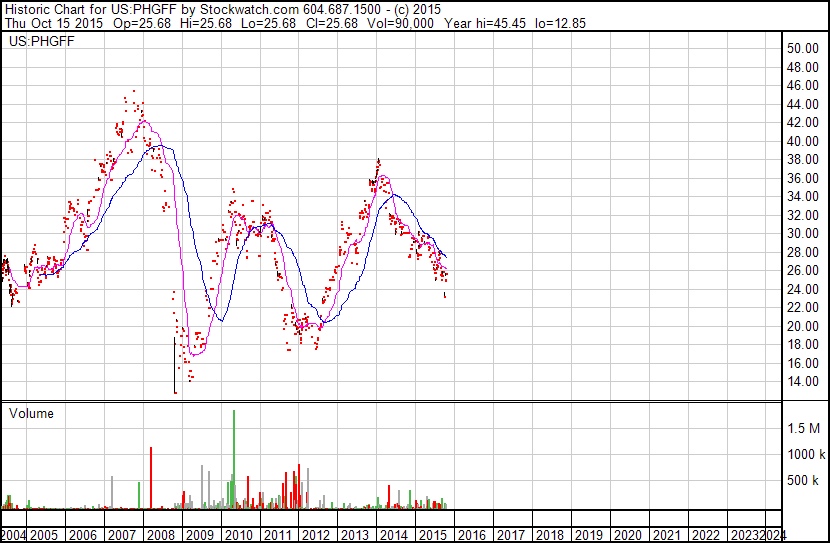Screen dimensions: 830x543
Task: Click the 14.00 price axis label
Action: pos(802,382)
